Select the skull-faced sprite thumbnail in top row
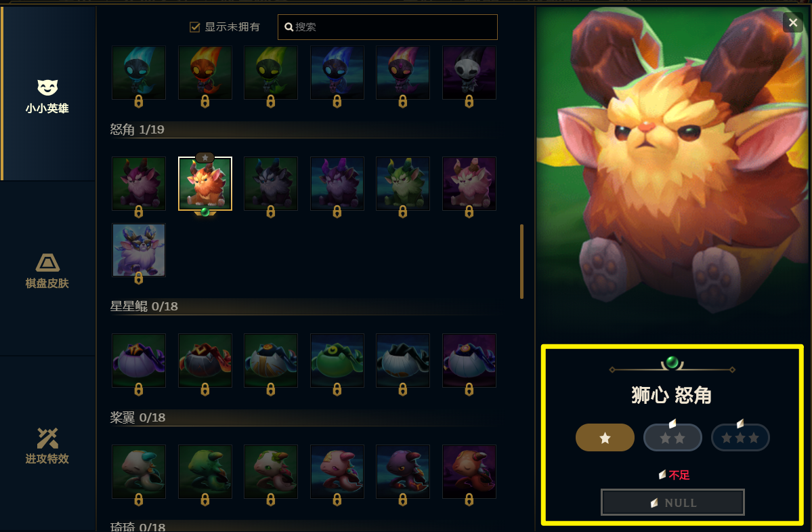This screenshot has width=812, height=532. [x=469, y=73]
